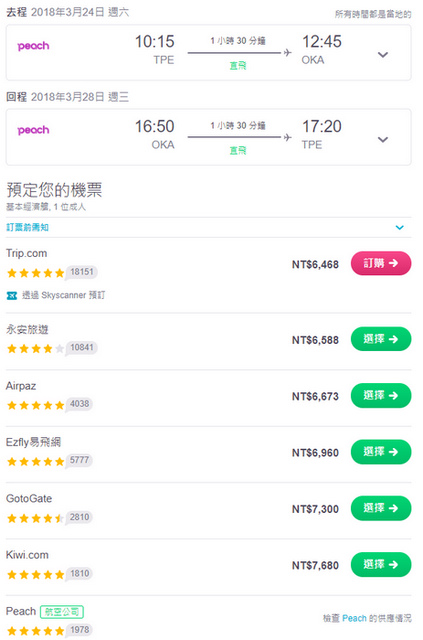Click the Peach logo on the return flight

click(33, 130)
